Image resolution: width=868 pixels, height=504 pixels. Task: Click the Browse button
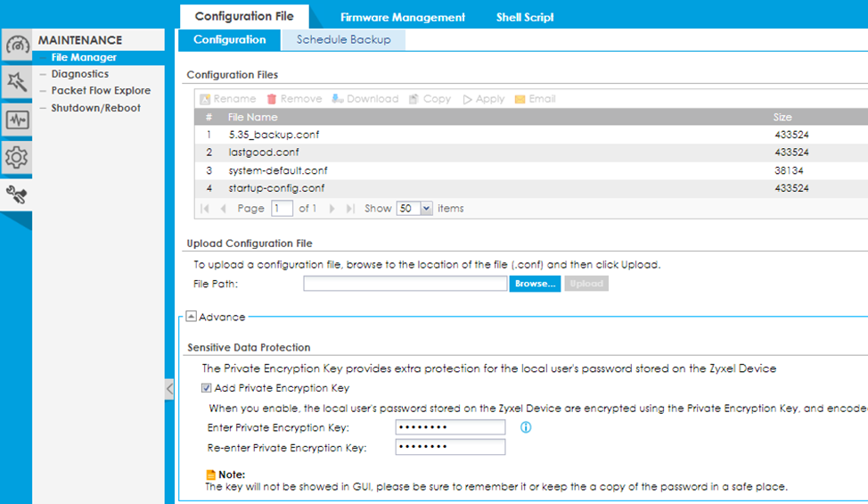tap(535, 284)
